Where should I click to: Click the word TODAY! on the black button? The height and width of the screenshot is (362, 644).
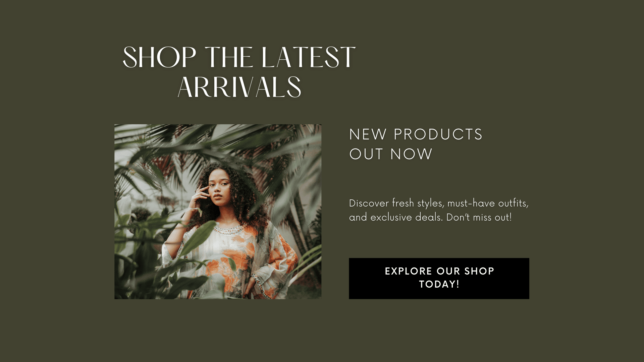click(439, 284)
